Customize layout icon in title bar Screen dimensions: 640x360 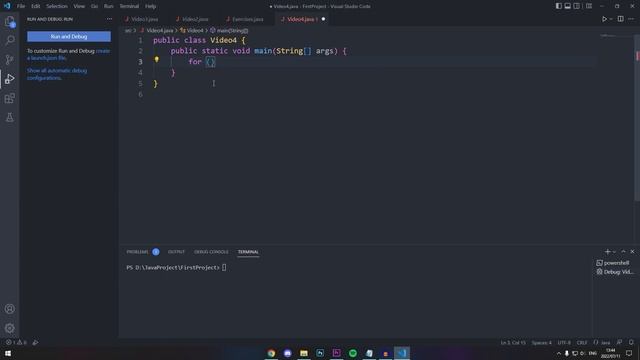(x=589, y=6)
